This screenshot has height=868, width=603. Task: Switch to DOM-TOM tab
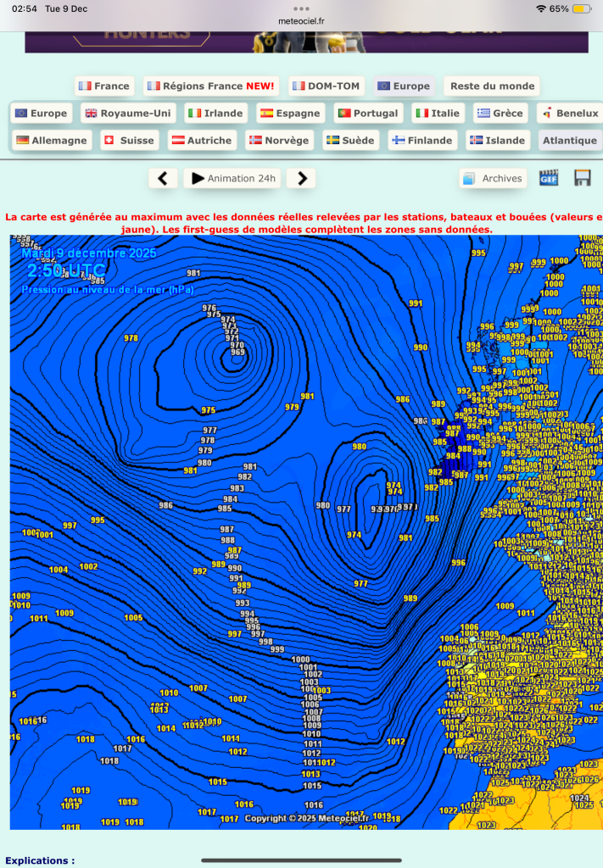(x=327, y=86)
